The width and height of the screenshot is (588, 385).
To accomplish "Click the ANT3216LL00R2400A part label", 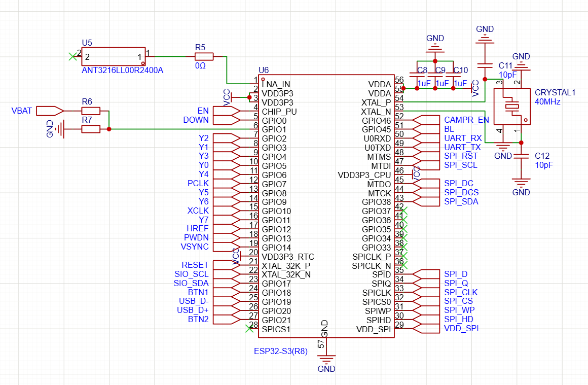I will tap(122, 71).
